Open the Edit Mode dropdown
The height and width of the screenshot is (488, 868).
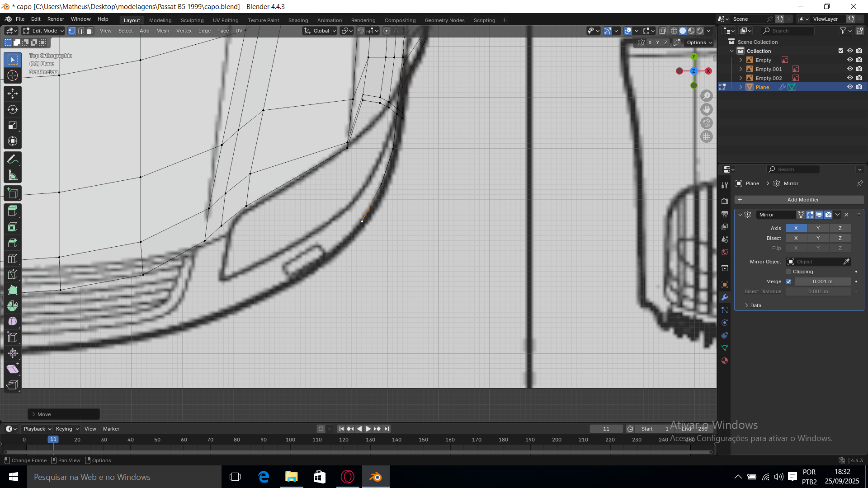tap(43, 31)
